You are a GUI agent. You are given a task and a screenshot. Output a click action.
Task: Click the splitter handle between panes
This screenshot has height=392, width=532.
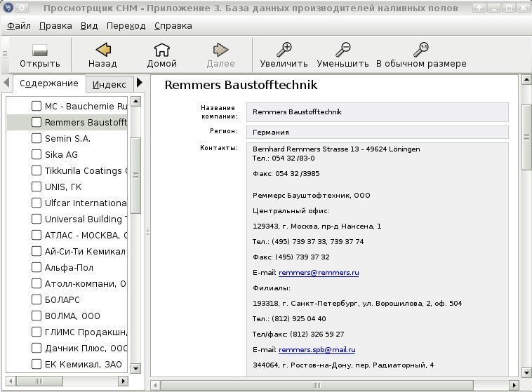coord(147,231)
